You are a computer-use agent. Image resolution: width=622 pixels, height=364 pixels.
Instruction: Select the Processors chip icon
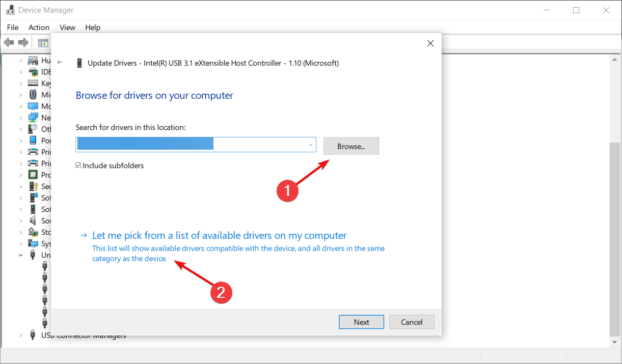point(33,175)
